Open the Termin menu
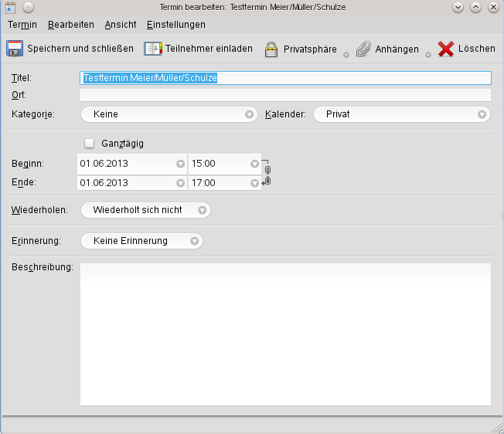 pos(22,25)
